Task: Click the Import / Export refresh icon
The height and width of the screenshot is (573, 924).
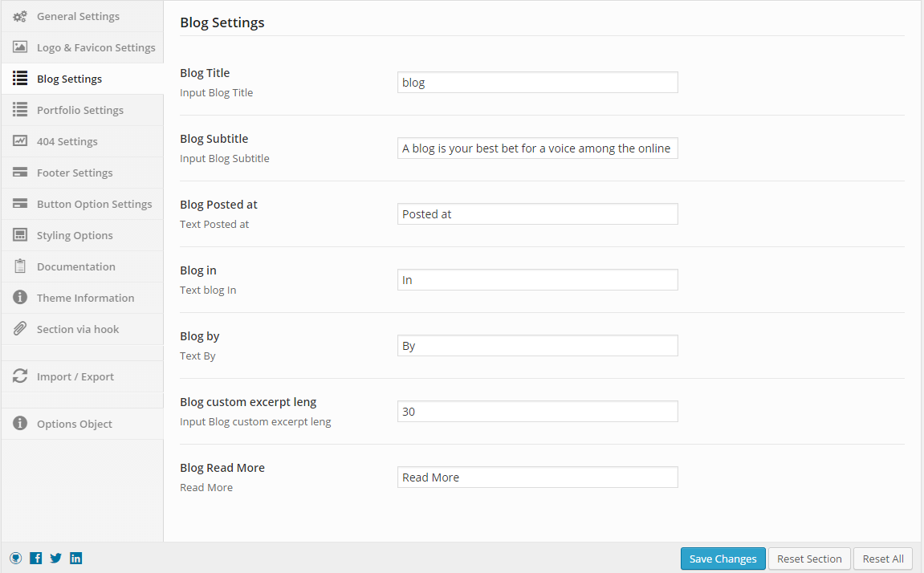Action: click(20, 376)
